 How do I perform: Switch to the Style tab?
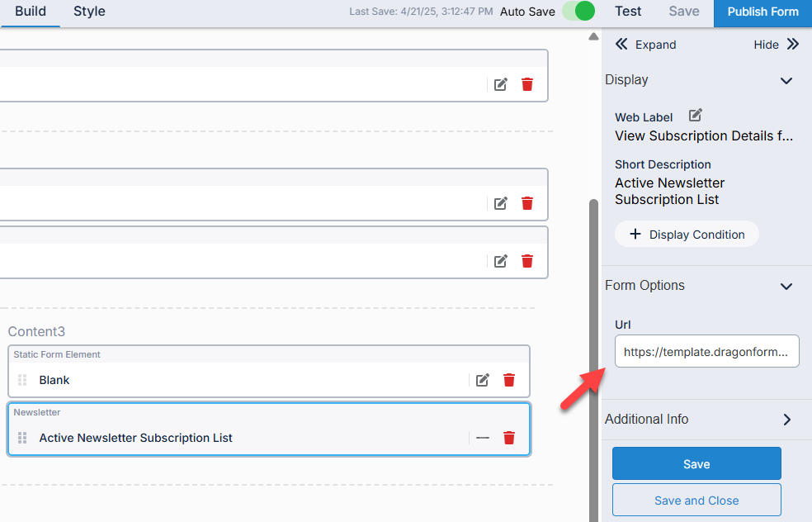[89, 12]
